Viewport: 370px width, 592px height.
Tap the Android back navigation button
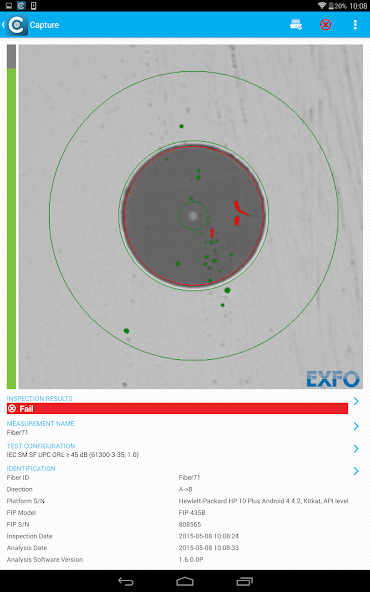pyautogui.click(x=126, y=581)
